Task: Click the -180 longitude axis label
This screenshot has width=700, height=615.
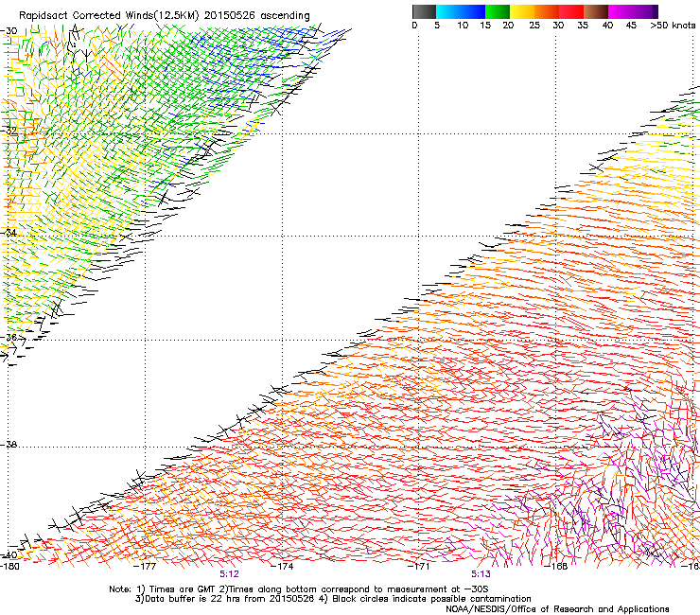Action: (x=9, y=567)
